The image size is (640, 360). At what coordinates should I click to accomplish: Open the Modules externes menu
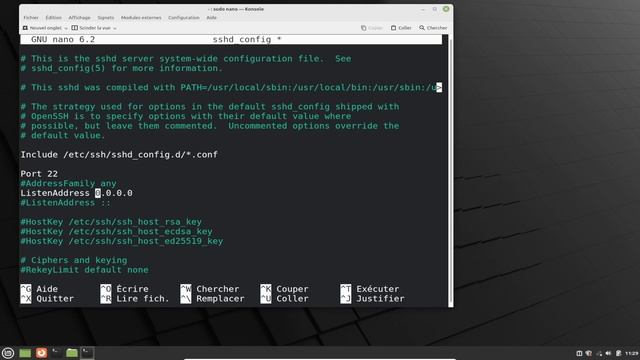[x=141, y=18]
